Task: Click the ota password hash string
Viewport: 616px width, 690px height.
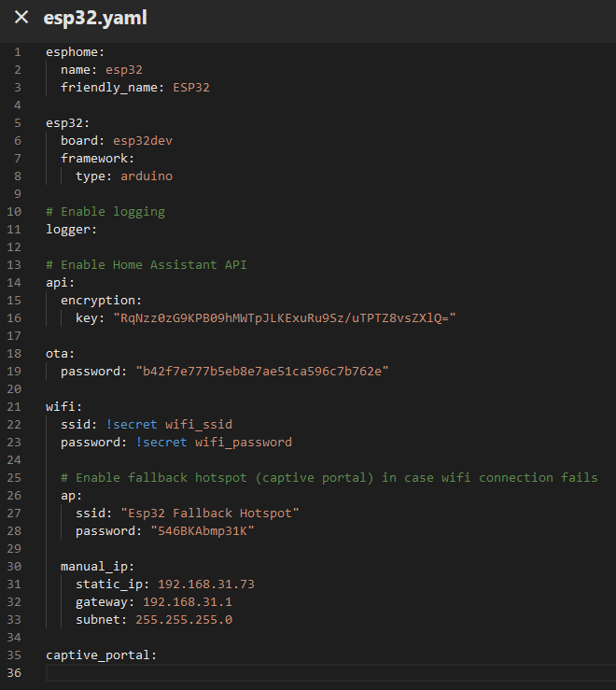Action: [x=262, y=372]
